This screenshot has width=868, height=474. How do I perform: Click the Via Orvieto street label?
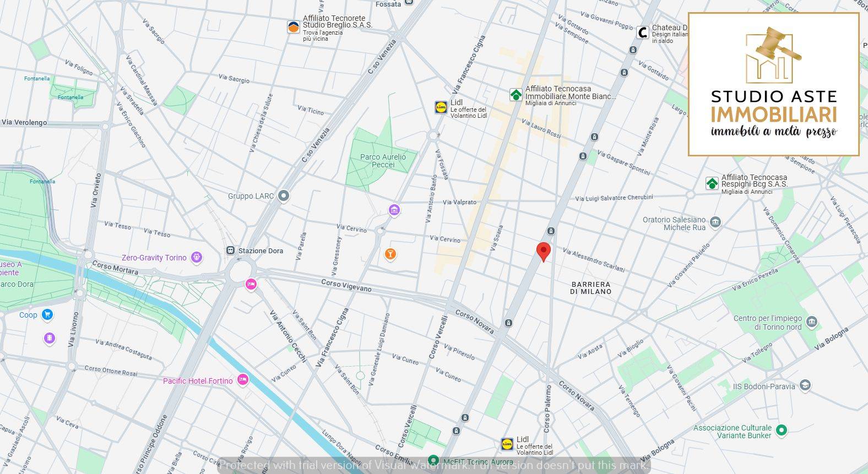(95, 190)
